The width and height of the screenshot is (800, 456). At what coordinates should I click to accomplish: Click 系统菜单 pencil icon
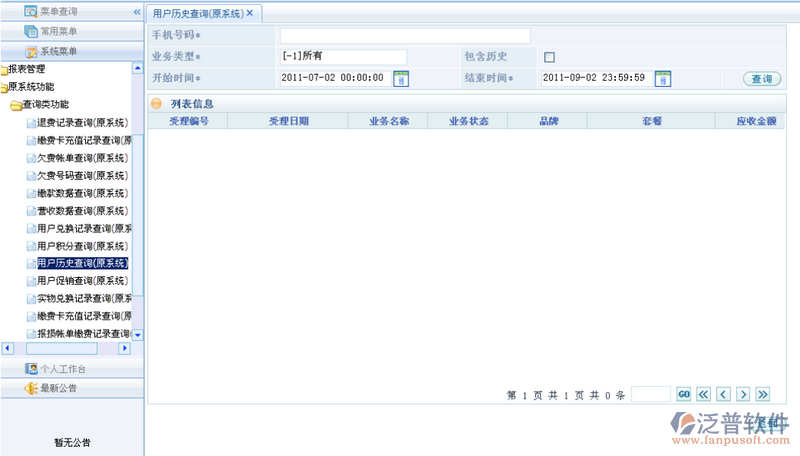pos(32,52)
